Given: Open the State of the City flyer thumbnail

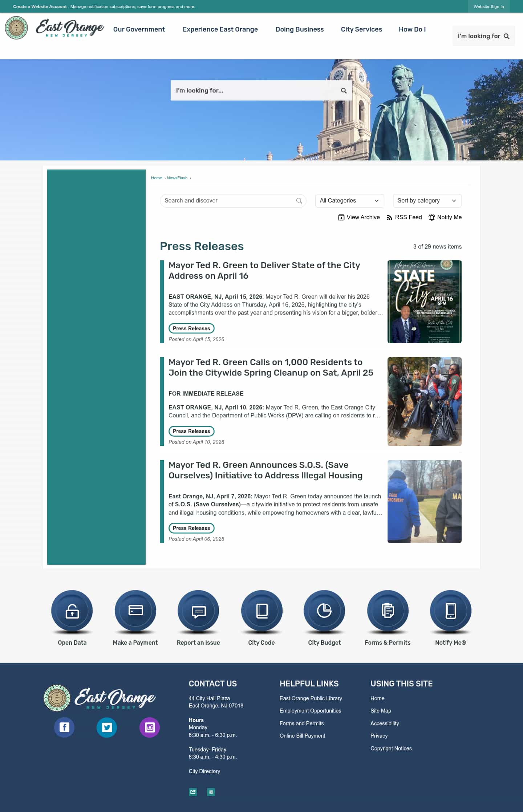Looking at the screenshot, I should (425, 302).
